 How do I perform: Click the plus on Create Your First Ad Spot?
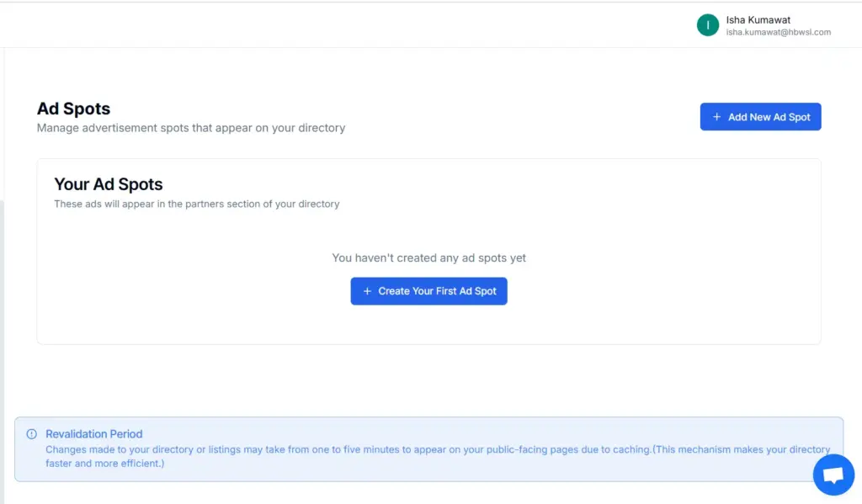(366, 291)
